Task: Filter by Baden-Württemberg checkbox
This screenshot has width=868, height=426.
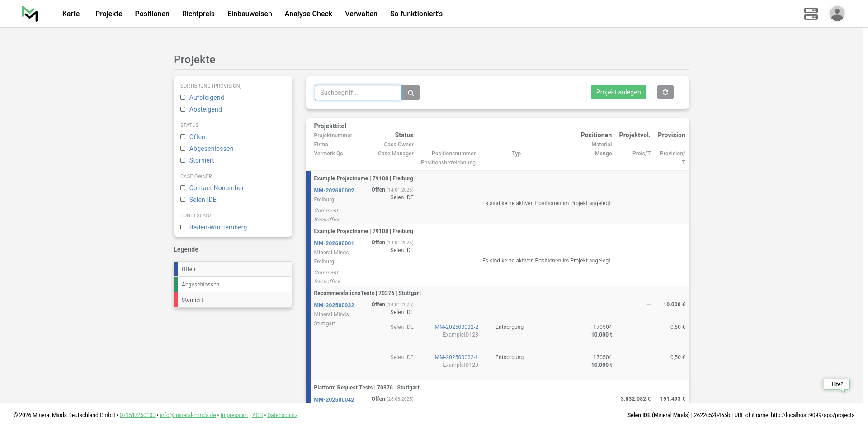Action: point(183,227)
